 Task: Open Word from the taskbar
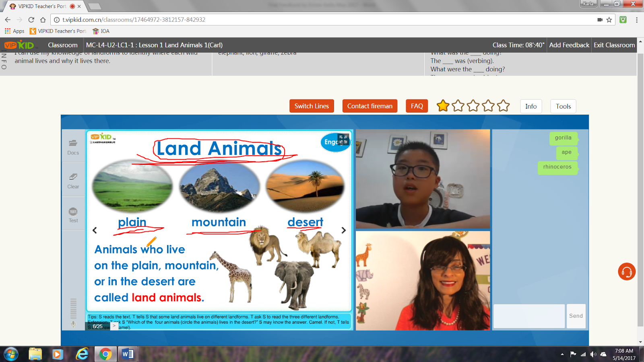(128, 354)
